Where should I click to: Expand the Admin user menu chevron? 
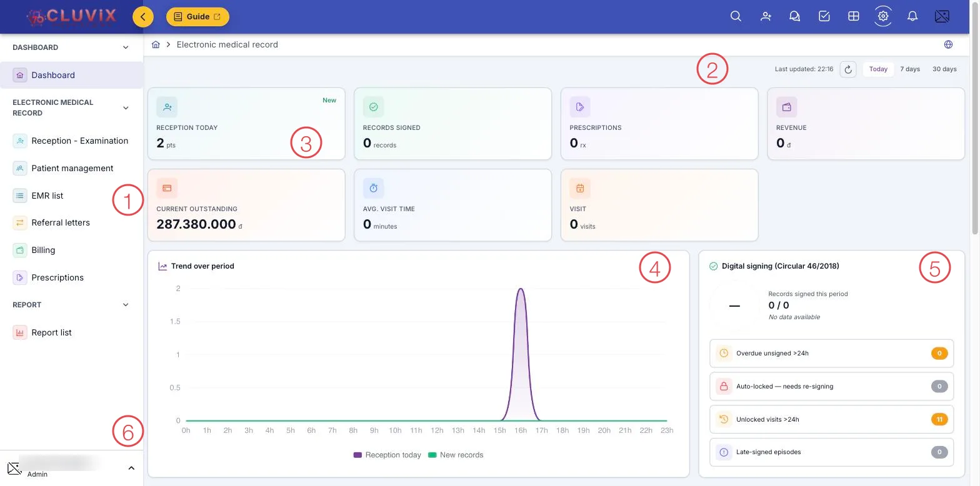pos(131,468)
